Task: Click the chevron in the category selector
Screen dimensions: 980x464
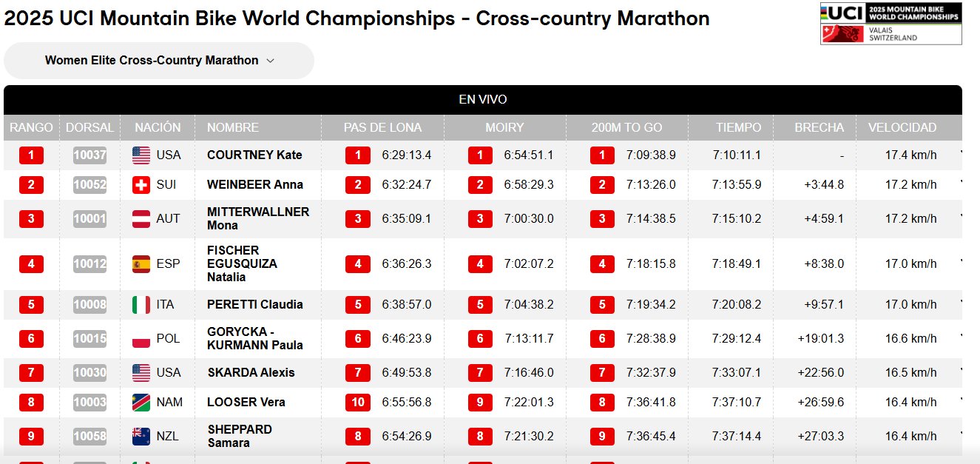Action: pos(270,61)
